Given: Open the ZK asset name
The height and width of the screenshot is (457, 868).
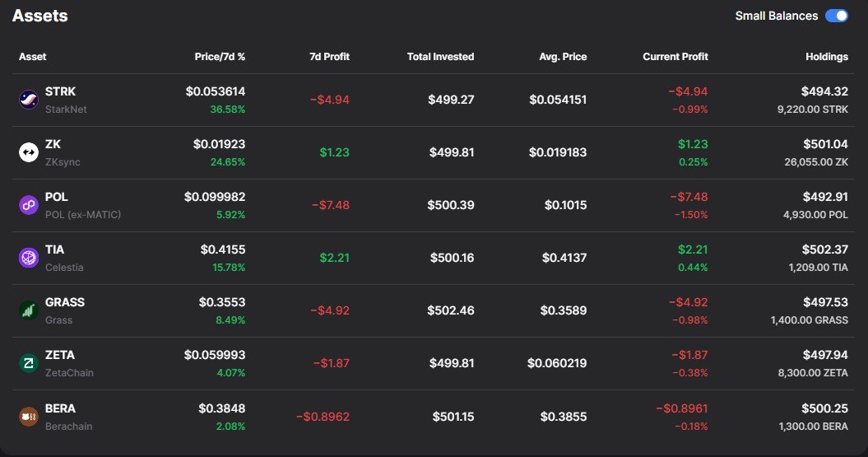Looking at the screenshot, I should click(53, 144).
